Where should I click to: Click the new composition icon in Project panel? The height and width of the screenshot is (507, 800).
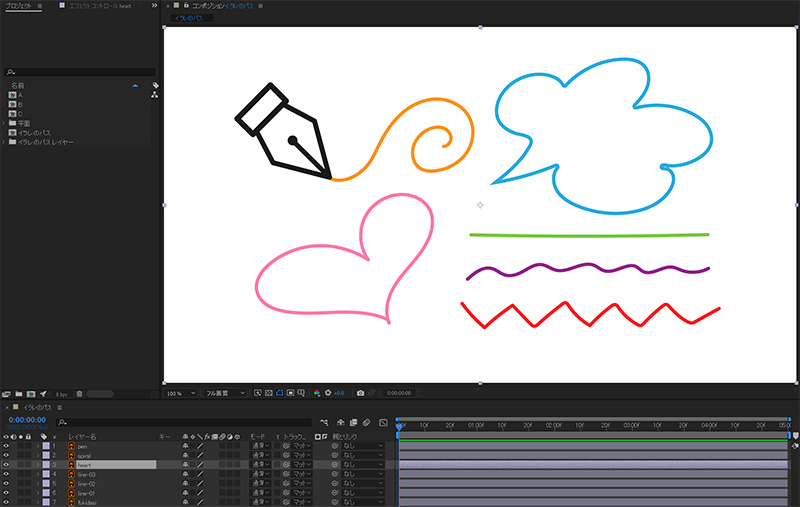point(31,394)
